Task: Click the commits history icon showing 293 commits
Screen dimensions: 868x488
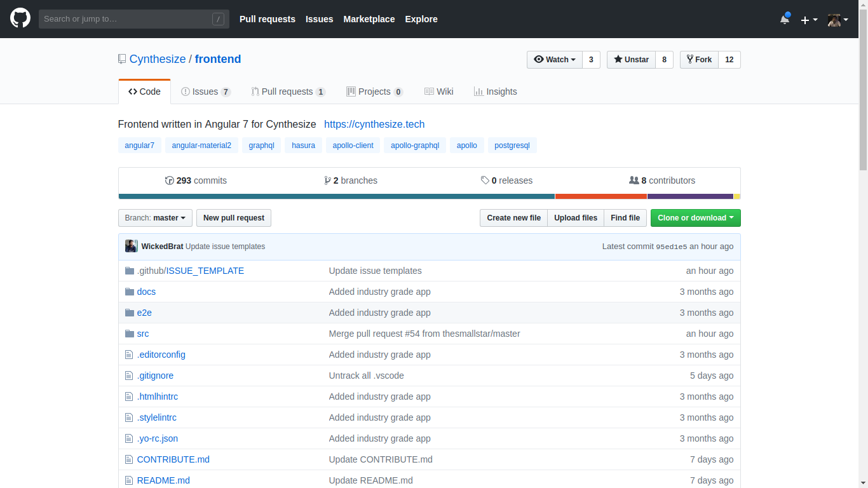Action: coord(170,180)
